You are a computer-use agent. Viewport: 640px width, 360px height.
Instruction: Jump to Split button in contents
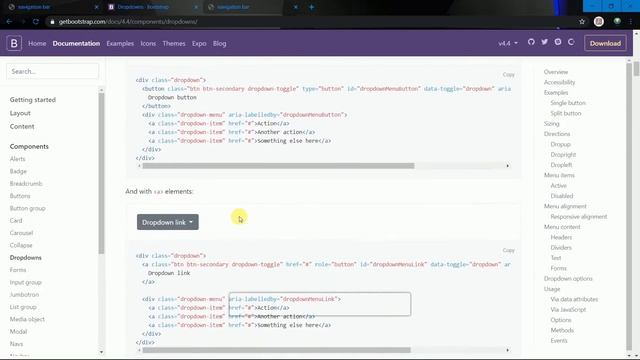coord(566,113)
